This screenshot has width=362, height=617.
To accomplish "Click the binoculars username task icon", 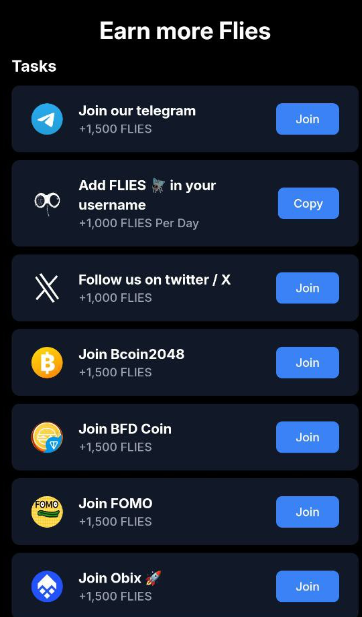I will (47, 203).
